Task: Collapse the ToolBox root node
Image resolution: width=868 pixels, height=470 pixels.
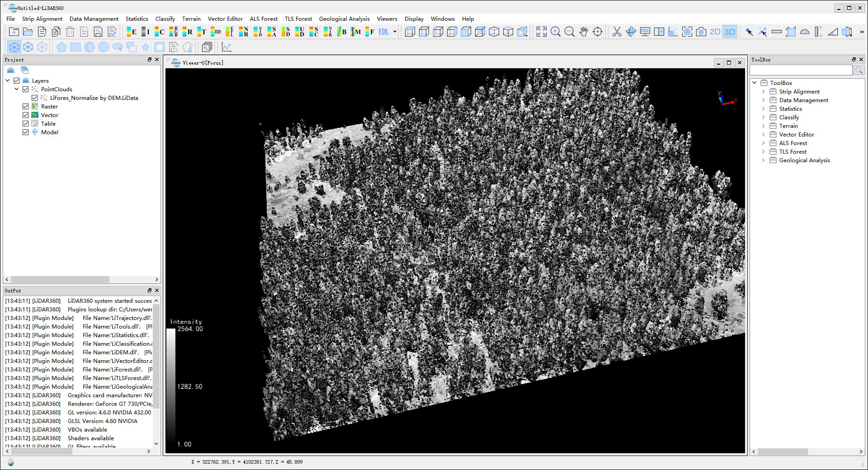Action: [755, 83]
